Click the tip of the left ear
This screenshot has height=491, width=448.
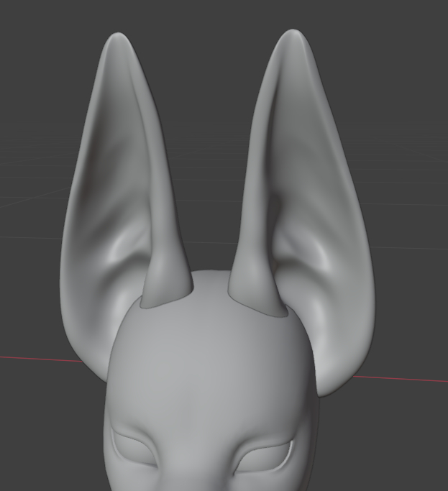tap(119, 37)
